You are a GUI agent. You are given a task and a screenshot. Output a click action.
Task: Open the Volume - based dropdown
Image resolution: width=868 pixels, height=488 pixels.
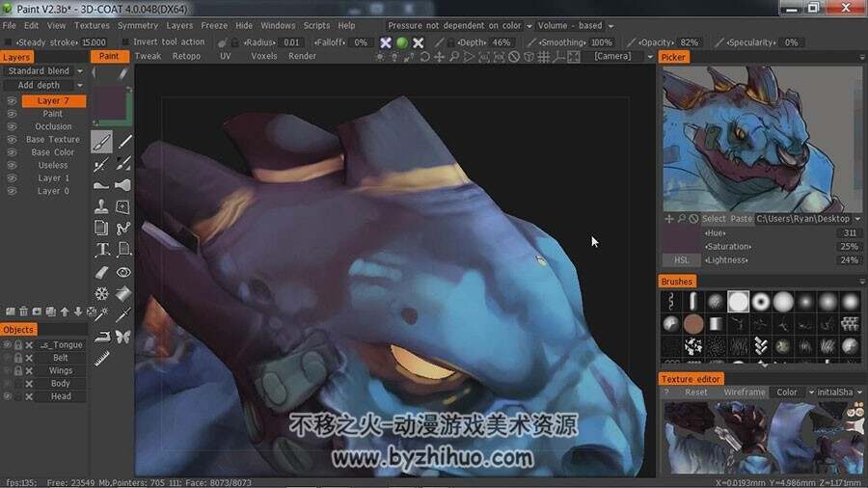tap(611, 26)
